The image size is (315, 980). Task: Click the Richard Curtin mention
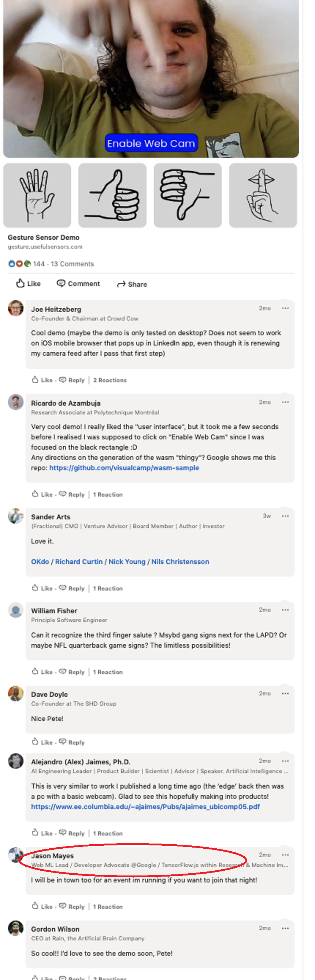point(79,562)
